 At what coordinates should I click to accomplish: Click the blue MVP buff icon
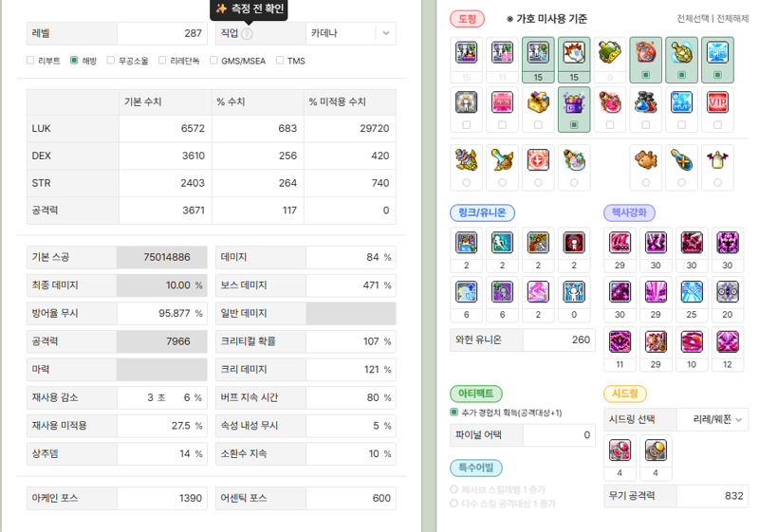(681, 102)
